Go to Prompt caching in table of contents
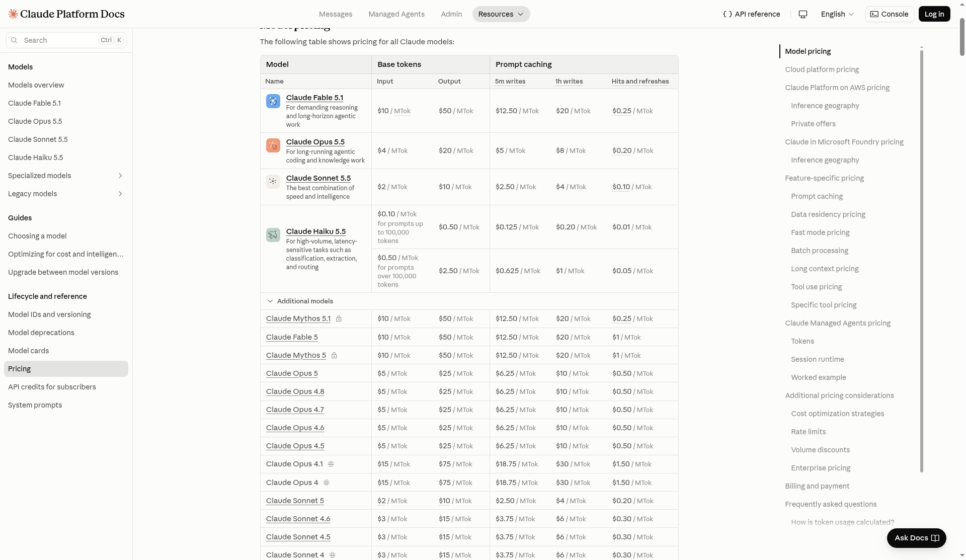966x560 pixels. coord(817,196)
